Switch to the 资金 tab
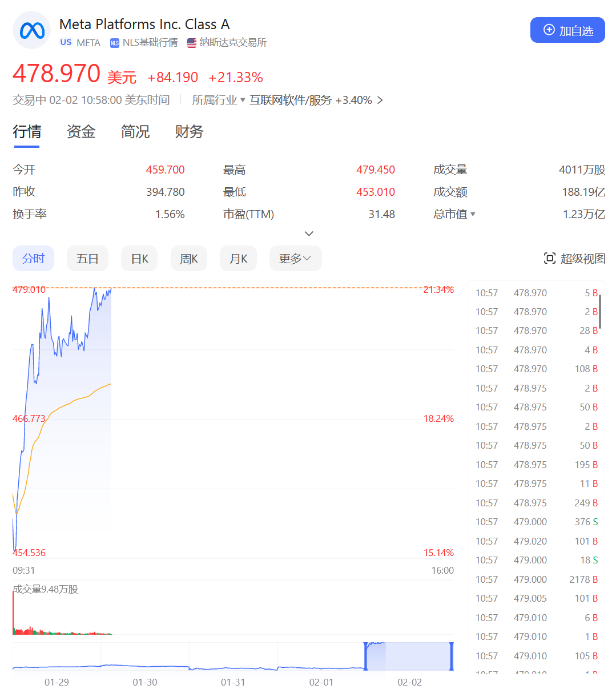The height and width of the screenshot is (689, 616). [80, 132]
